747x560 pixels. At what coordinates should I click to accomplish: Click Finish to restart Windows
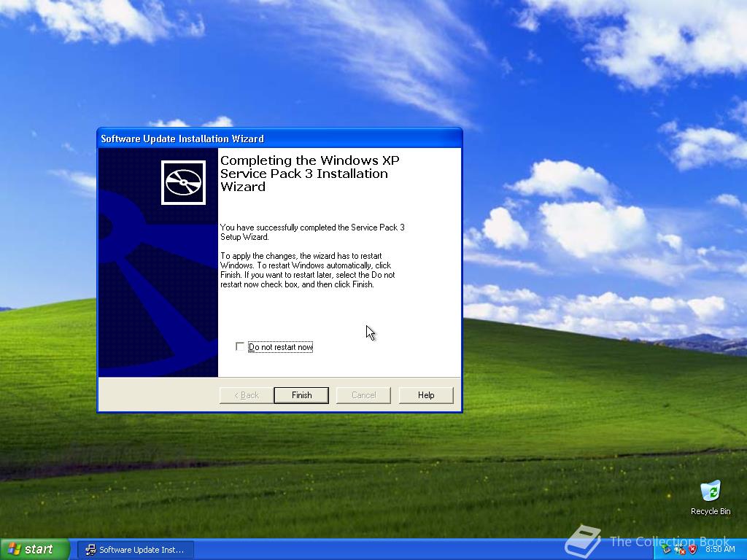tap(301, 394)
